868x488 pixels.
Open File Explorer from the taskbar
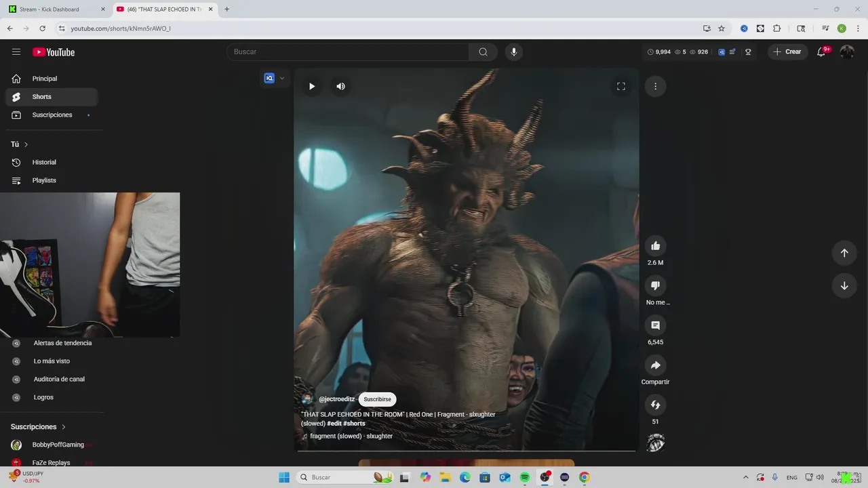click(x=446, y=477)
